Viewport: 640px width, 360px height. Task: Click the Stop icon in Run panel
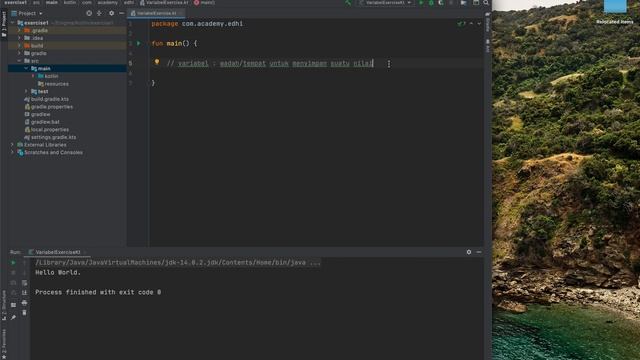[13, 273]
